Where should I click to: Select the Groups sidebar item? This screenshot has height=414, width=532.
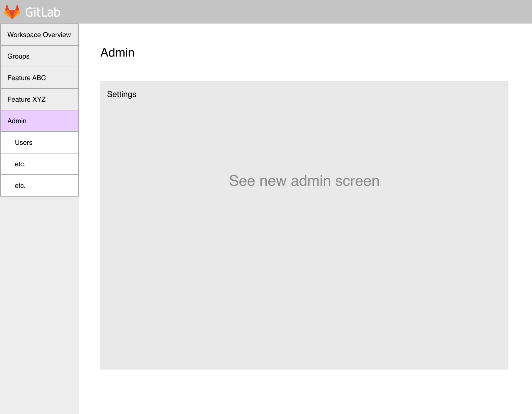tap(39, 56)
